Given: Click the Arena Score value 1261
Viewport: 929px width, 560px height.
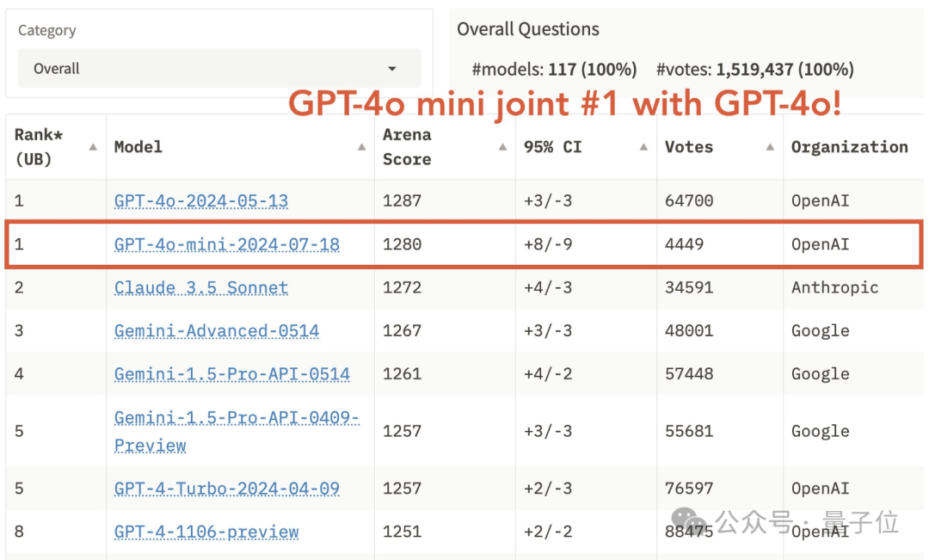Looking at the screenshot, I should pos(402,374).
